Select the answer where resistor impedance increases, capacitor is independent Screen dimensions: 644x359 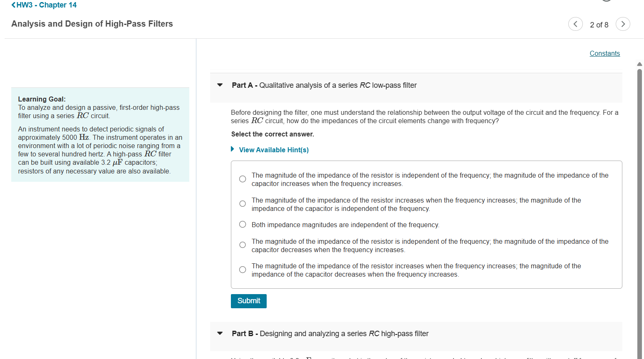pyautogui.click(x=243, y=203)
